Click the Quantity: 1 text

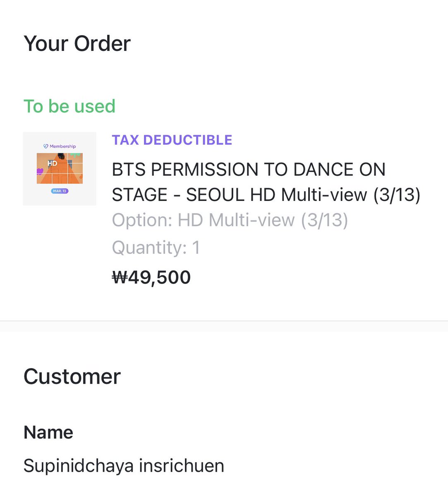tap(156, 248)
